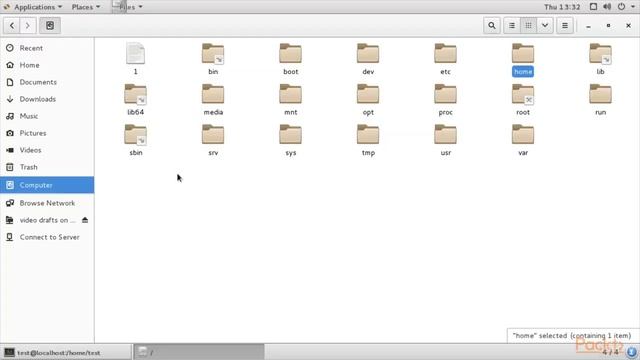Eject the video drafts mount

coord(85,220)
